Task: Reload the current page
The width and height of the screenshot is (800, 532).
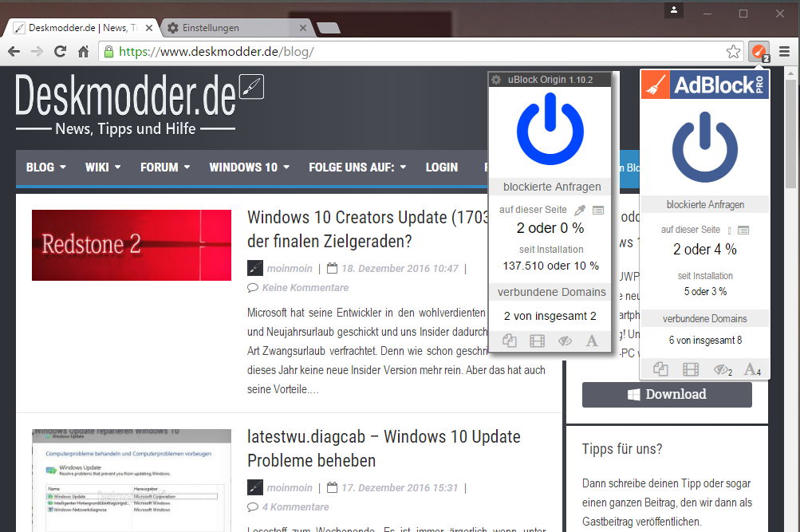Action: point(60,52)
